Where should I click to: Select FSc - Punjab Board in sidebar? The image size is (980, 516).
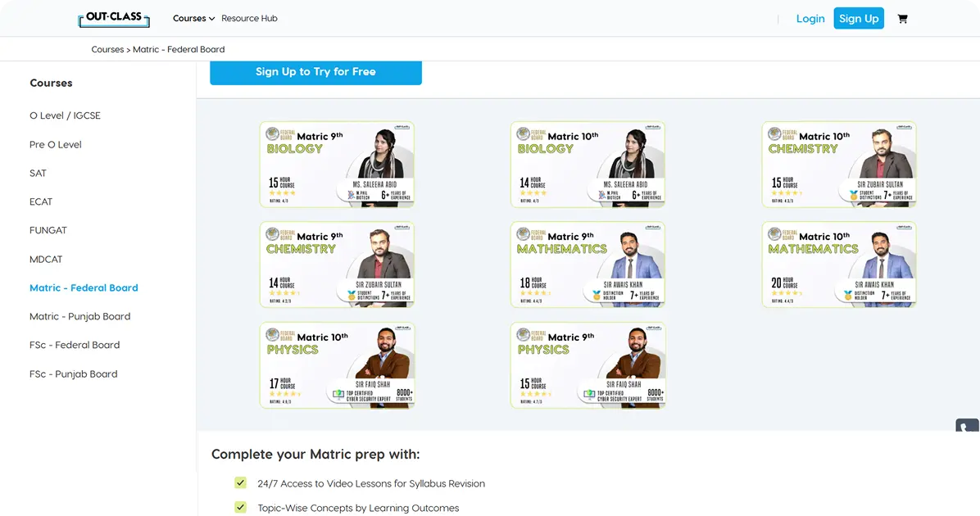point(73,374)
